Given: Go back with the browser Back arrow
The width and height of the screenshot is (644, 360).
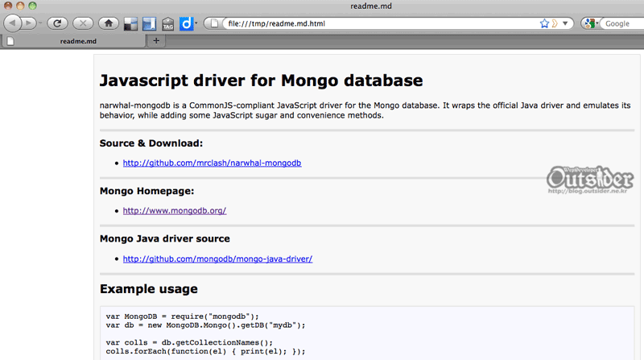Looking at the screenshot, I should (12, 23).
